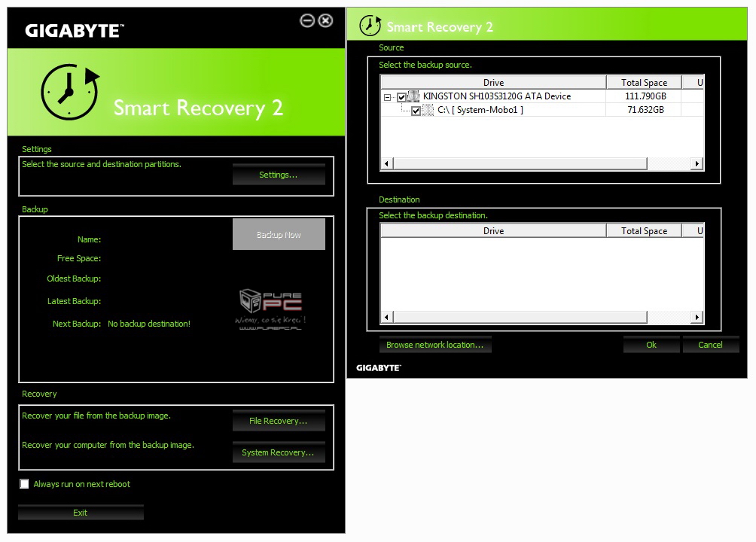Viewport: 756px width, 542px height.
Task: Click the KINGSTON drive disk icon
Action: coord(413,96)
